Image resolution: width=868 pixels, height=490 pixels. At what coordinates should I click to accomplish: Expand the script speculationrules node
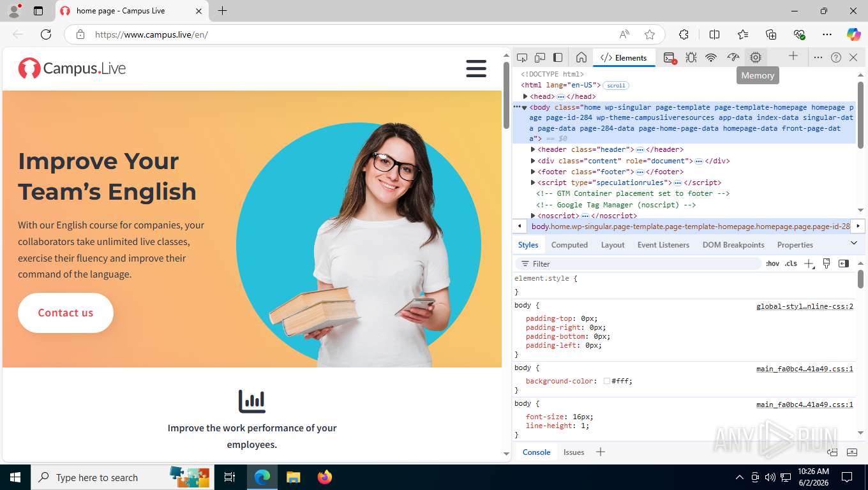533,182
